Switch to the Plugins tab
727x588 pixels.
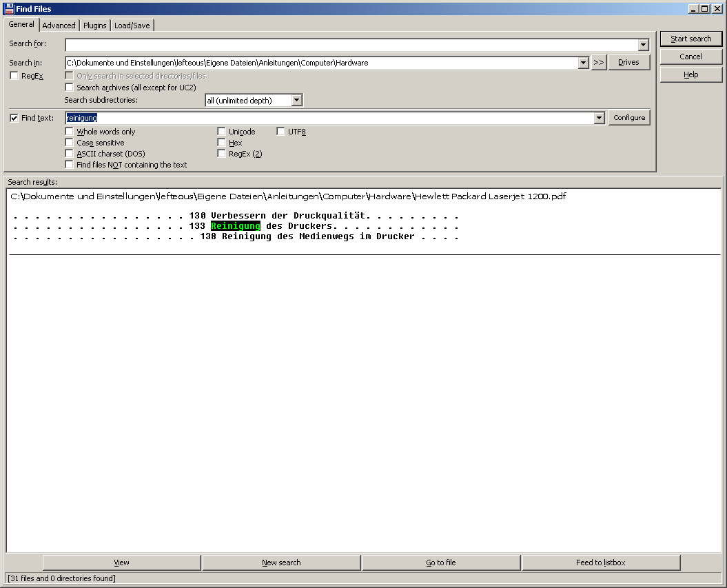point(94,26)
